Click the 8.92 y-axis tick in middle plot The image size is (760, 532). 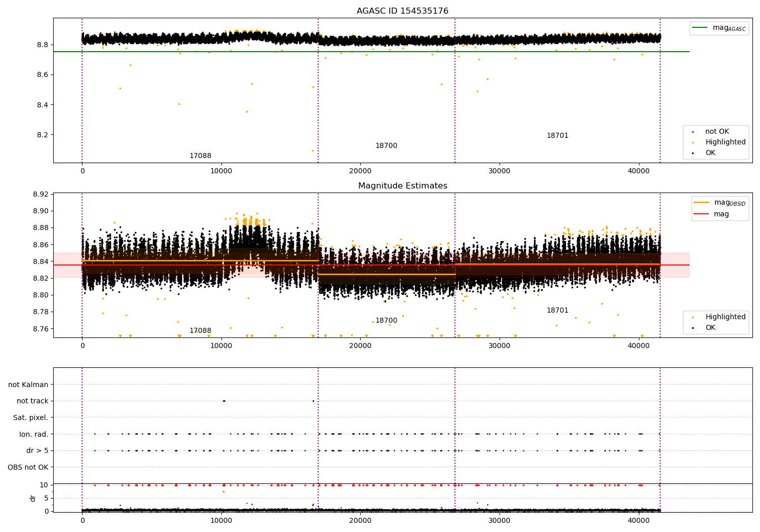pyautogui.click(x=41, y=195)
